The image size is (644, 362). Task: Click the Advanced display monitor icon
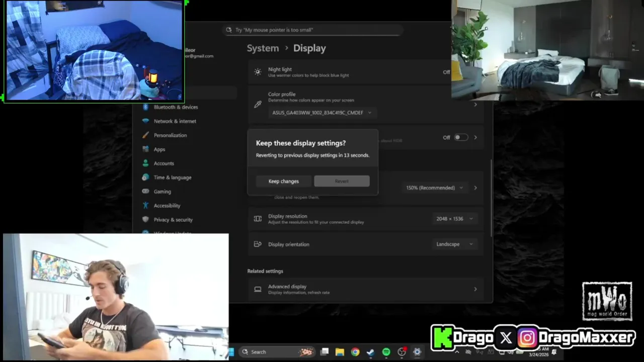258,289
